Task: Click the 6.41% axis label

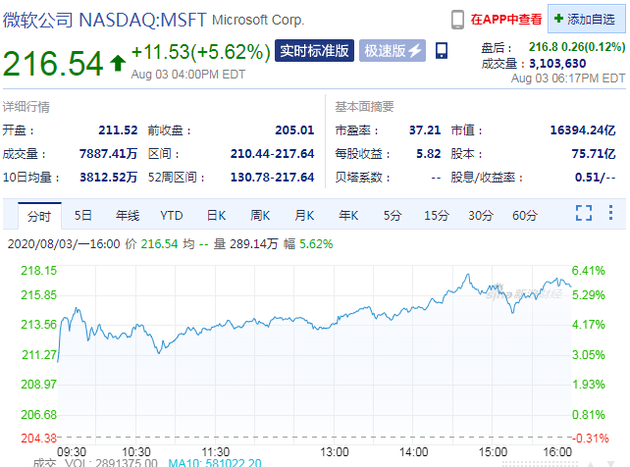Action: point(588,270)
